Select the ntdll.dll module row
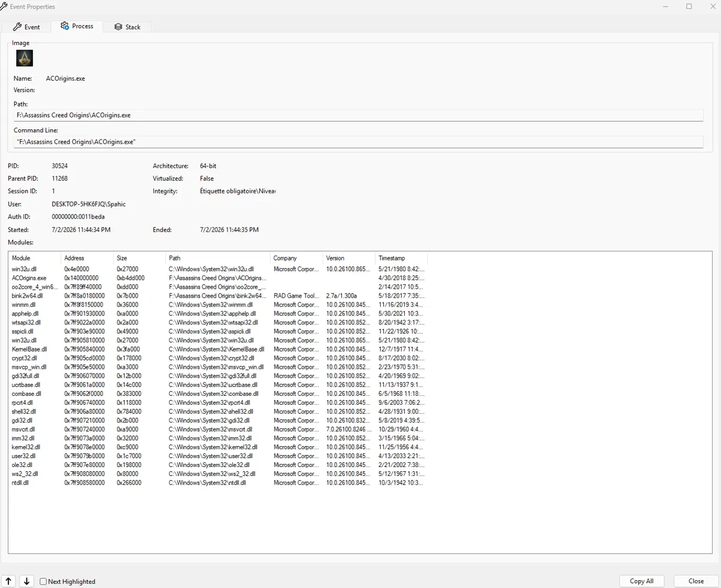721x588 pixels. click(x=218, y=483)
